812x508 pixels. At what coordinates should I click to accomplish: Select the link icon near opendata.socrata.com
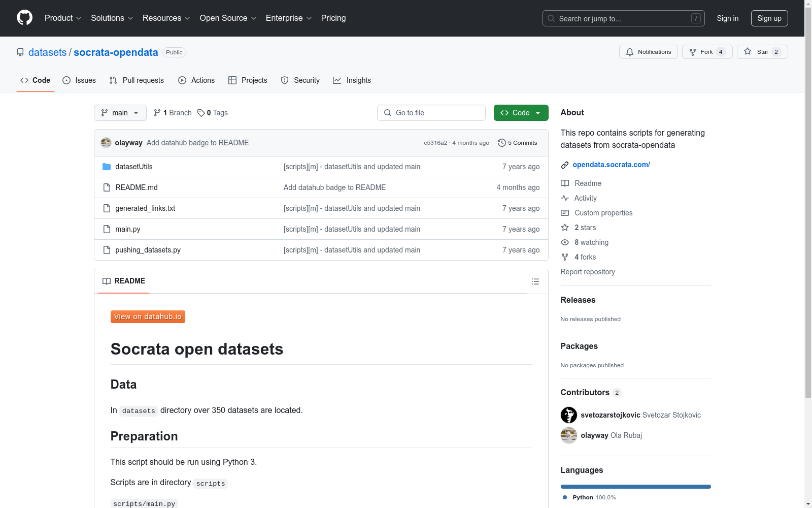point(565,165)
